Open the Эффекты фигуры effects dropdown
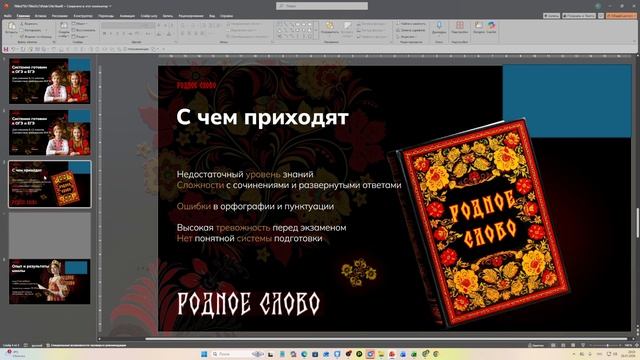The height and width of the screenshot is (360, 640). tap(371, 36)
